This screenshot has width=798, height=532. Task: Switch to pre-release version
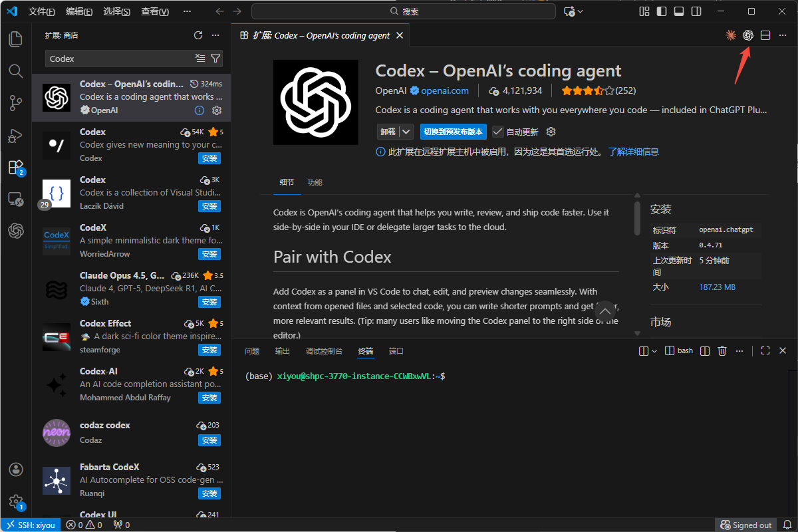(x=453, y=132)
